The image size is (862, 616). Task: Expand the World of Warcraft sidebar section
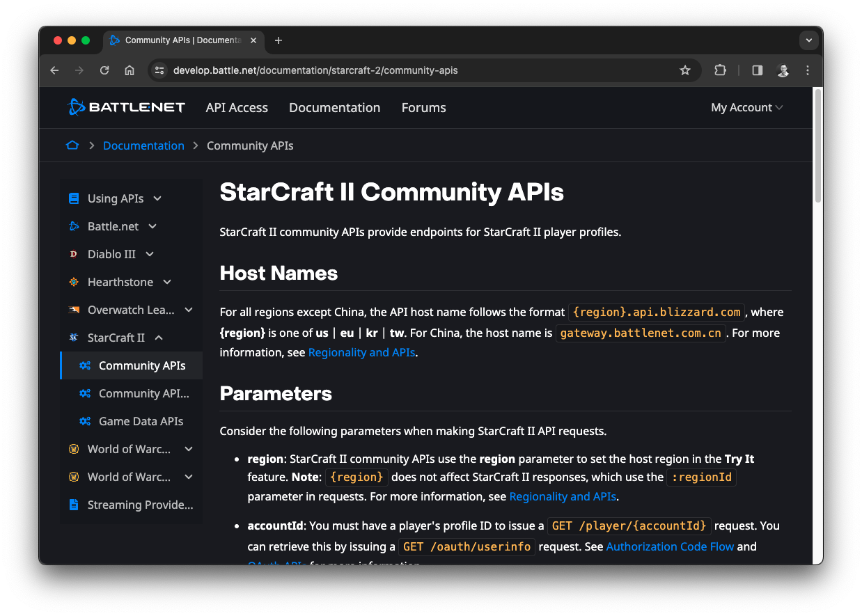(x=189, y=449)
